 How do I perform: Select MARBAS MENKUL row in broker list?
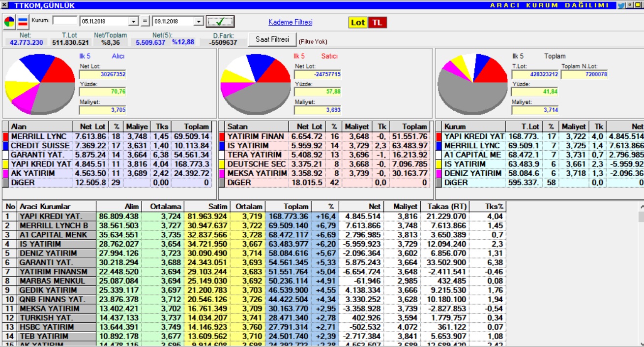(255, 281)
